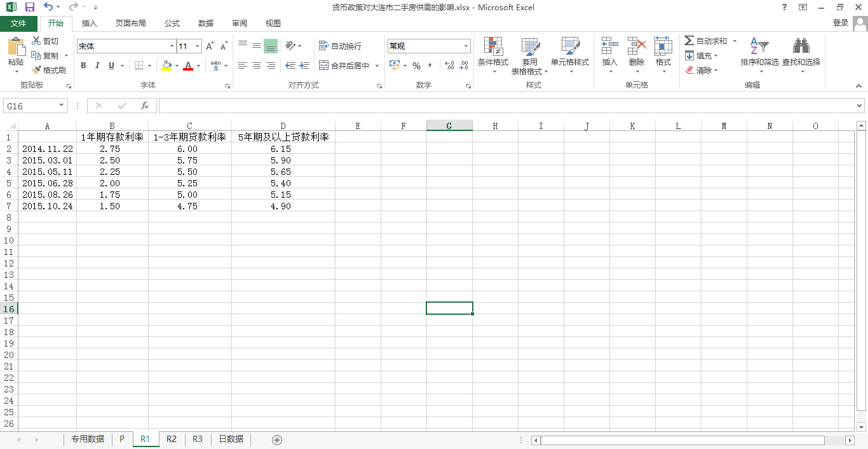Toggle bottom align in the alignment group
The height and width of the screenshot is (449, 868).
(271, 46)
